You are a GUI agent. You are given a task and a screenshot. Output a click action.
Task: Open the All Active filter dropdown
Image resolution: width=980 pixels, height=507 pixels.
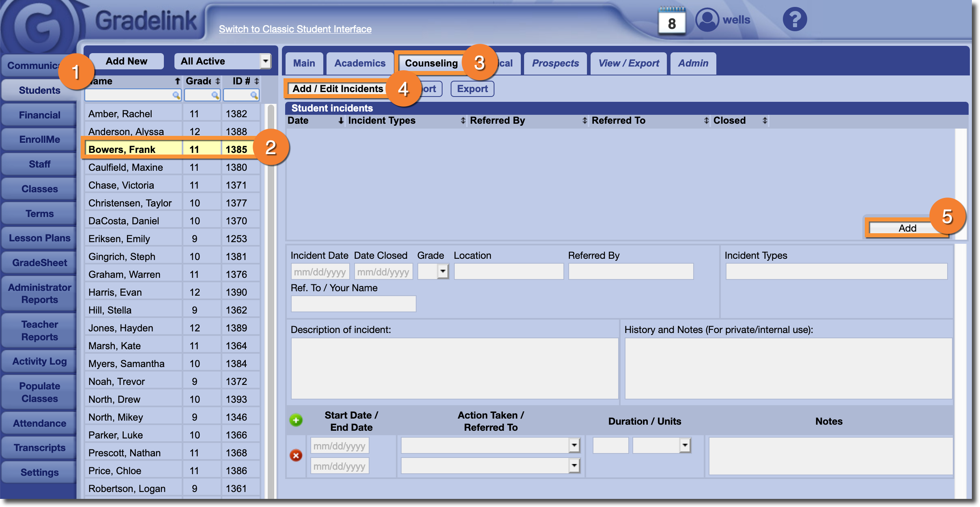coord(265,61)
